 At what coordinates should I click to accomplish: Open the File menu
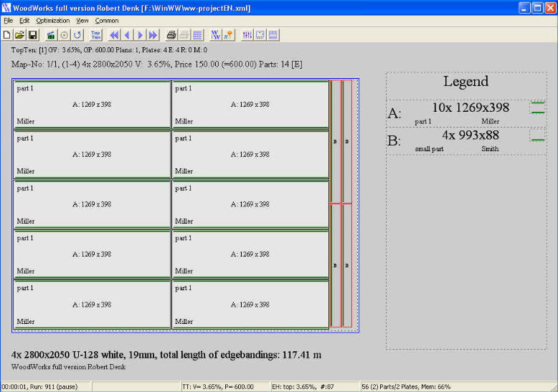8,21
